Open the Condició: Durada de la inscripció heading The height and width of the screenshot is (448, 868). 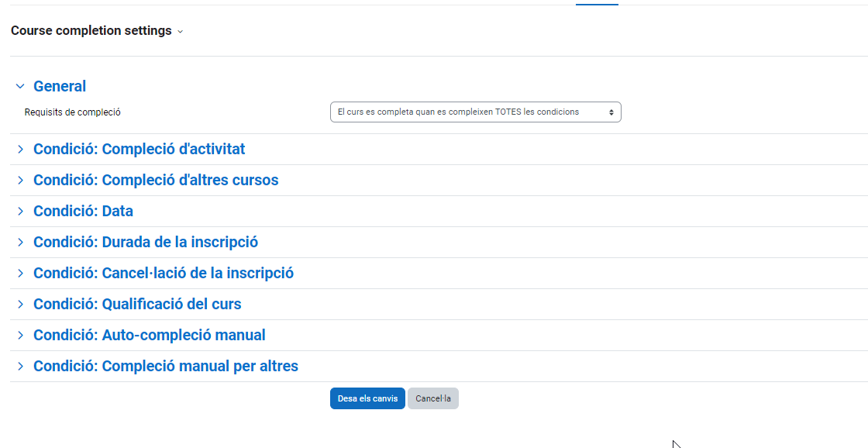146,242
